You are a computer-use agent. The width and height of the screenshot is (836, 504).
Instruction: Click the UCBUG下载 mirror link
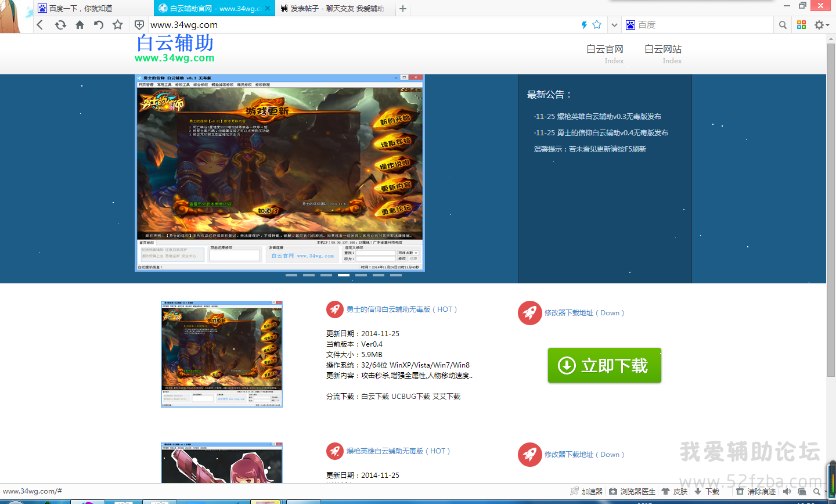(410, 397)
